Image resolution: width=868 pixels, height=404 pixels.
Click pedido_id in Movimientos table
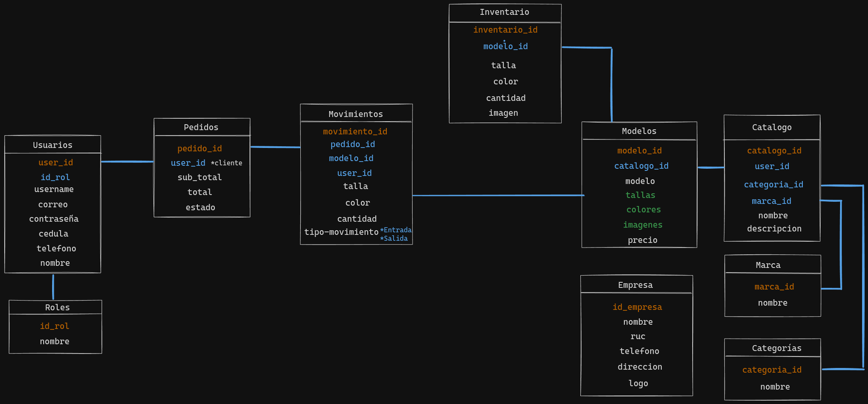353,144
